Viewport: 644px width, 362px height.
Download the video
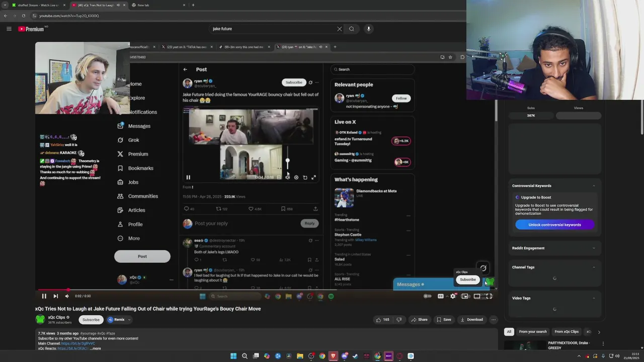471,320
